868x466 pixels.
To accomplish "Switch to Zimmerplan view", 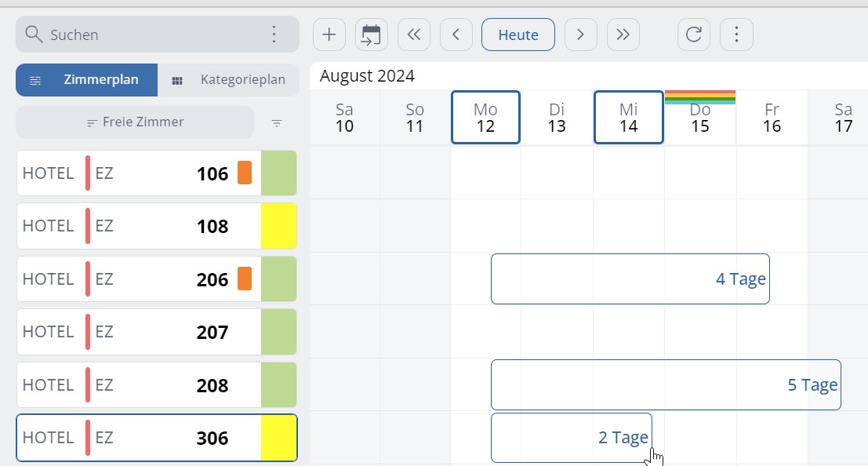I will click(x=87, y=80).
